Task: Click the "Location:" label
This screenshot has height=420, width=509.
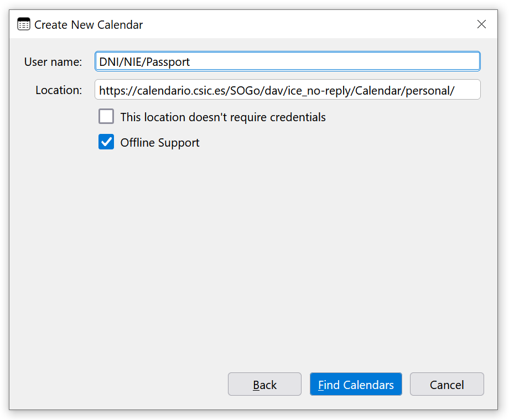Action: 59,90
